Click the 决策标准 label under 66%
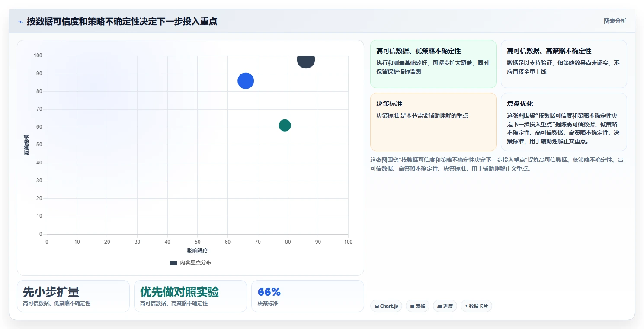644x329 pixels. click(268, 303)
